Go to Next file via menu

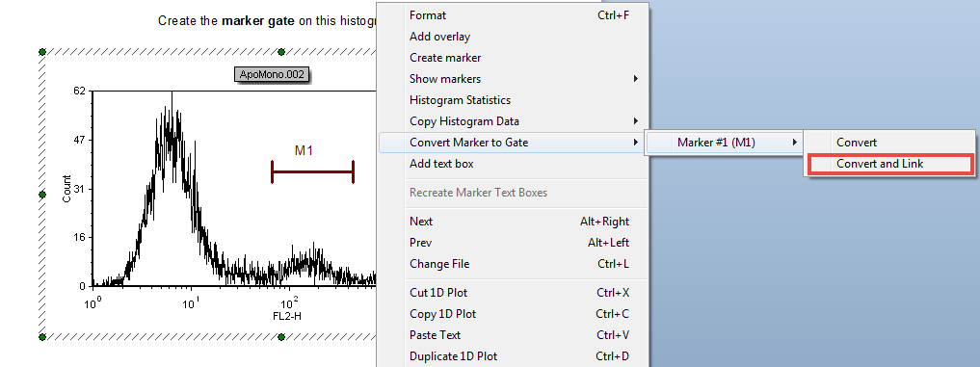click(513, 222)
